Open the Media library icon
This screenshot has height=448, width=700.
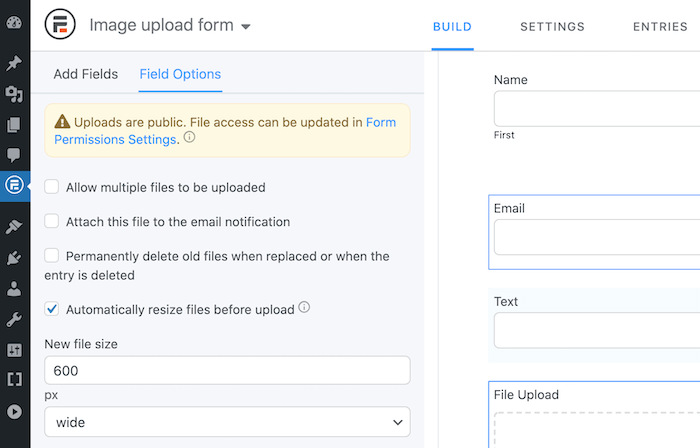(14, 94)
